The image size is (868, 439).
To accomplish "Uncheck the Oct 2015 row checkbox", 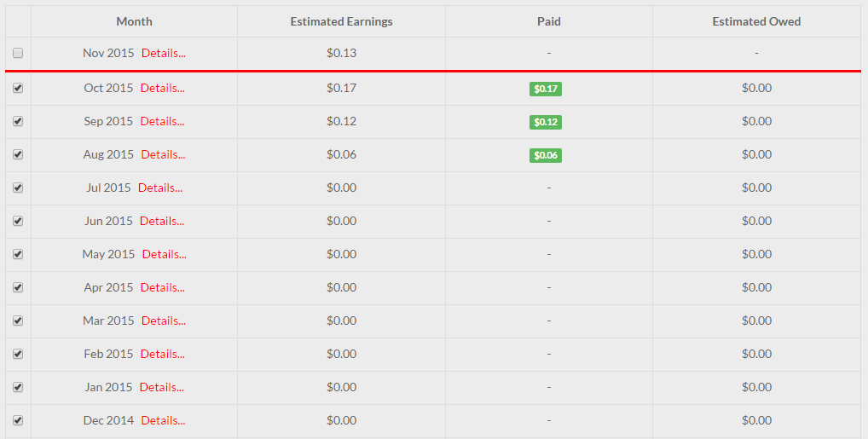I will pyautogui.click(x=18, y=88).
